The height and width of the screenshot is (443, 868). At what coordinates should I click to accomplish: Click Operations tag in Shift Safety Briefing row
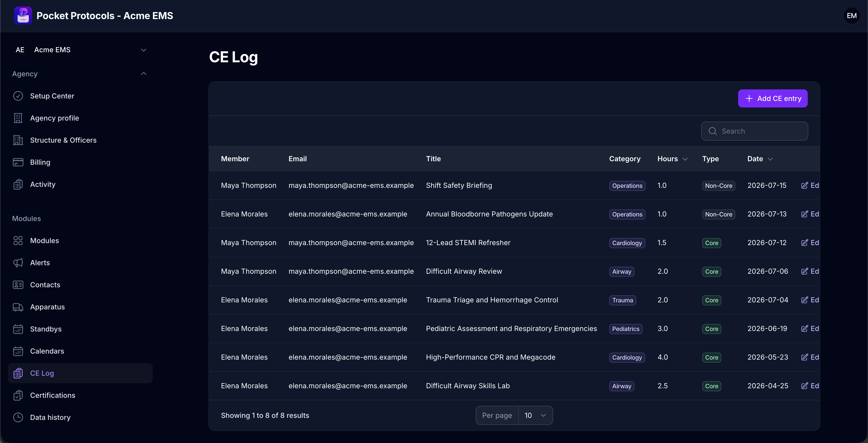pos(627,186)
